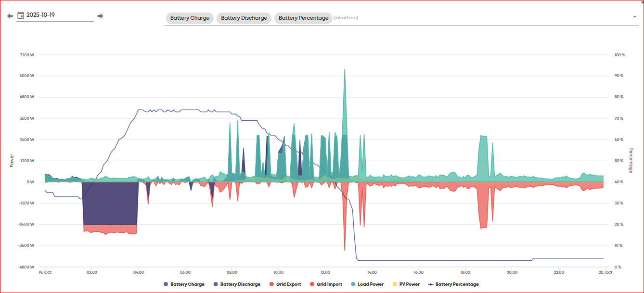The height and width of the screenshot is (293, 644).
Task: Click the Battery Percentage chip
Action: point(303,18)
